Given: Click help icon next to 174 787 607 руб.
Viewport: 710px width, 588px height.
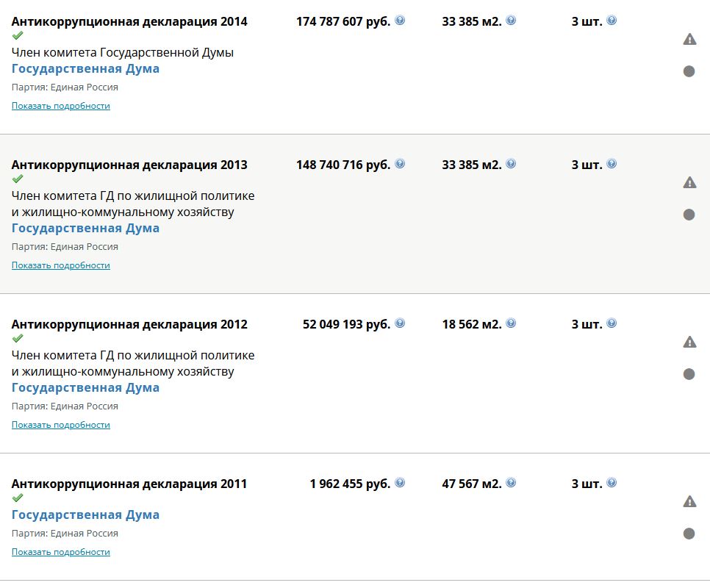Looking at the screenshot, I should (x=400, y=21).
